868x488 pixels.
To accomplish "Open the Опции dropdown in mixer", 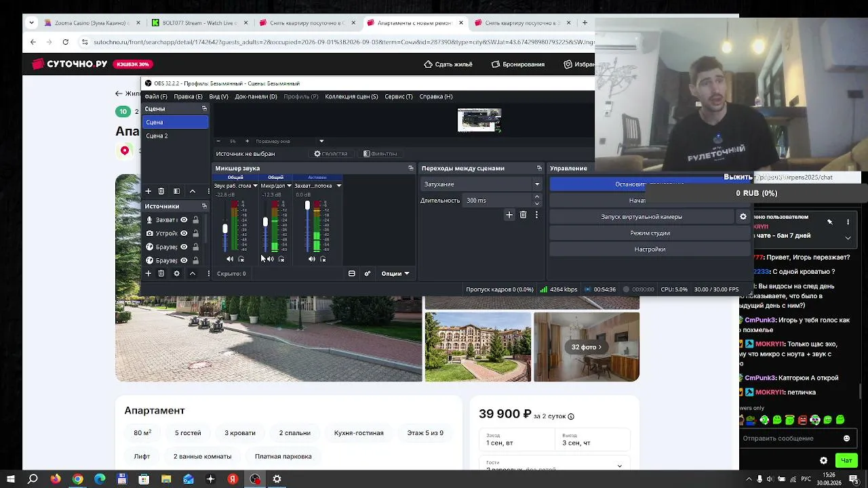I will click(395, 273).
